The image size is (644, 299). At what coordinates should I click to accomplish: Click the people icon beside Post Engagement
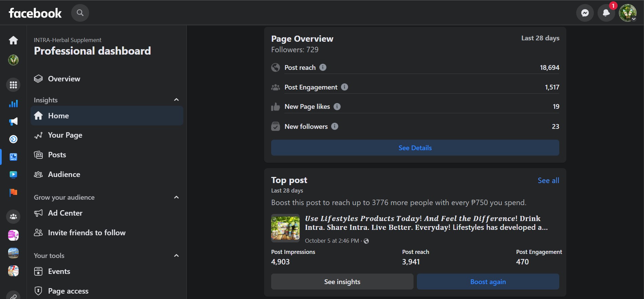(276, 87)
